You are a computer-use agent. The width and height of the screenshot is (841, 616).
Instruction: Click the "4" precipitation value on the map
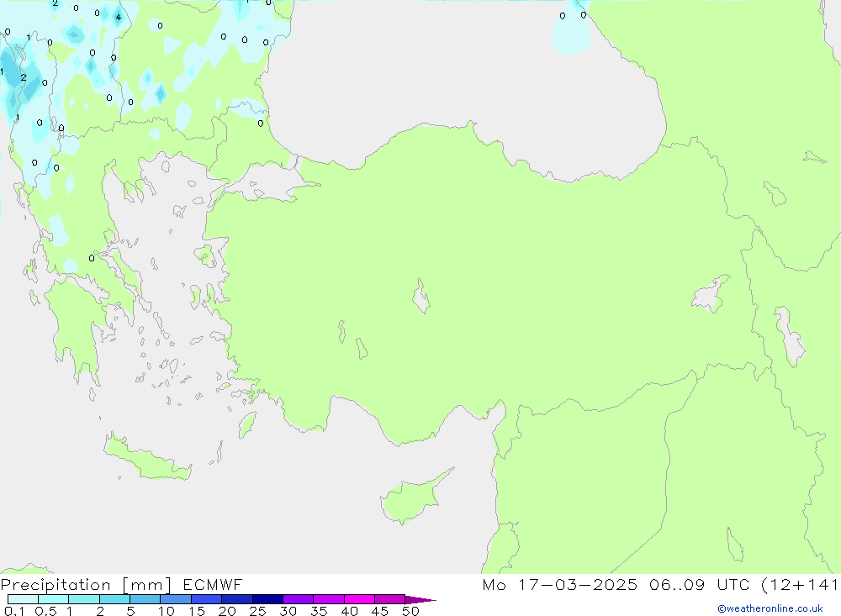pos(119,17)
